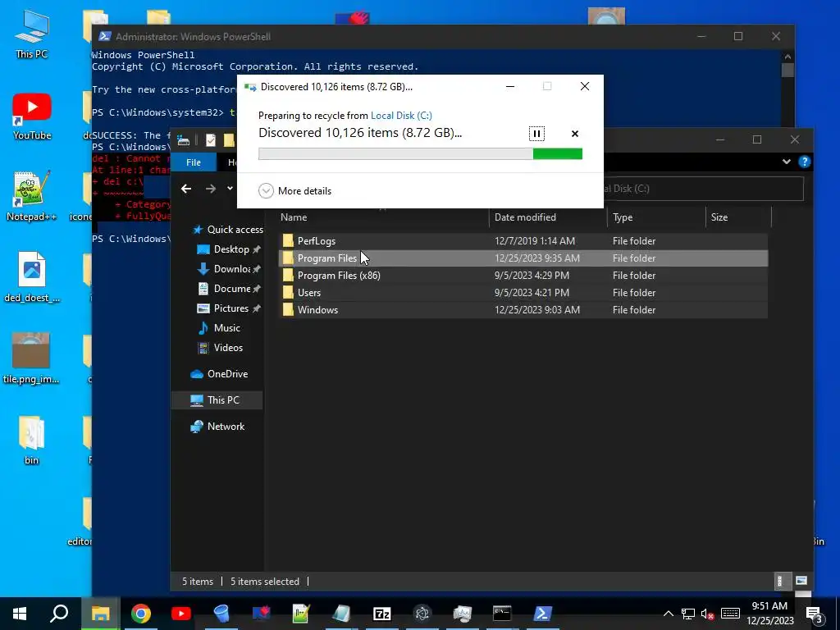Screen dimensions: 840x630
Task: Open the Recycle Bin taskbar icon
Action: (221, 614)
